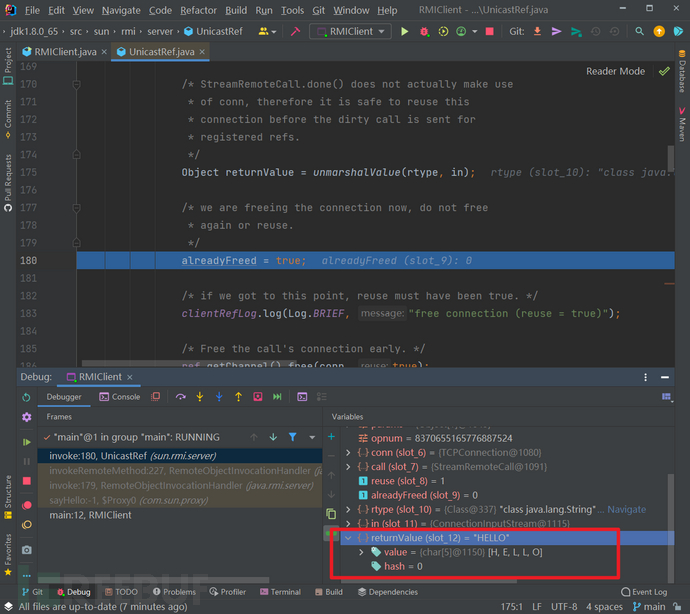Toggle fold marker at line 170
Viewport: 690px width, 614px height.
tap(76, 84)
